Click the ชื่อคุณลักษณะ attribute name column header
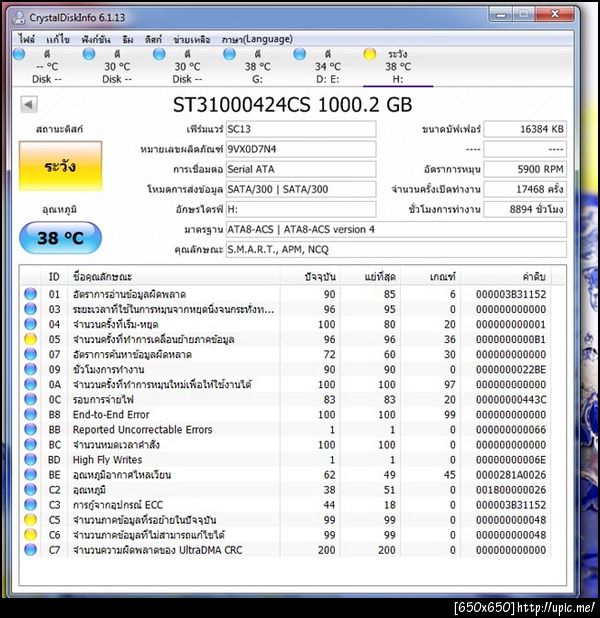The height and width of the screenshot is (618, 600). click(173, 277)
